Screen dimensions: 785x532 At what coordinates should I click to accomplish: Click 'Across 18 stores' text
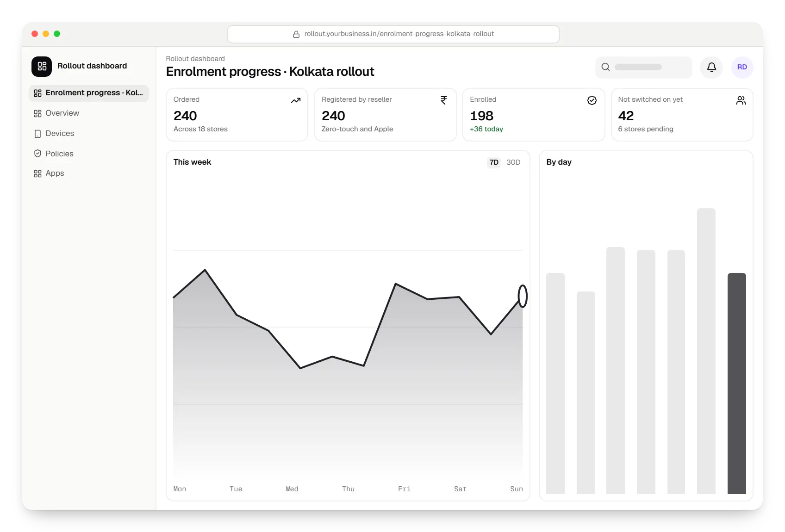click(x=200, y=129)
